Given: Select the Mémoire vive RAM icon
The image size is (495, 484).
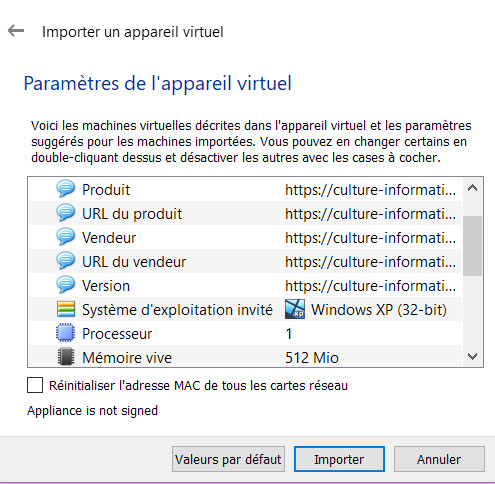Looking at the screenshot, I should tap(66, 357).
